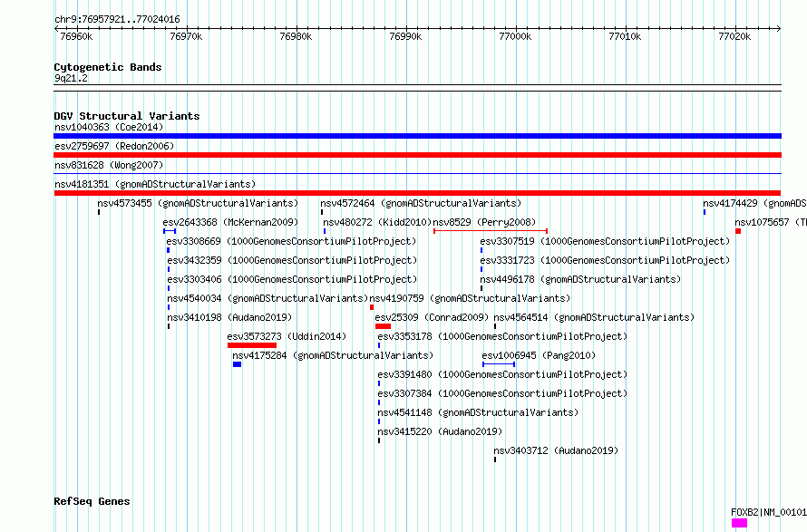Open nsv480272 (Kidd2010) label
Image resolution: width=807 pixels, height=532 pixels.
377,222
